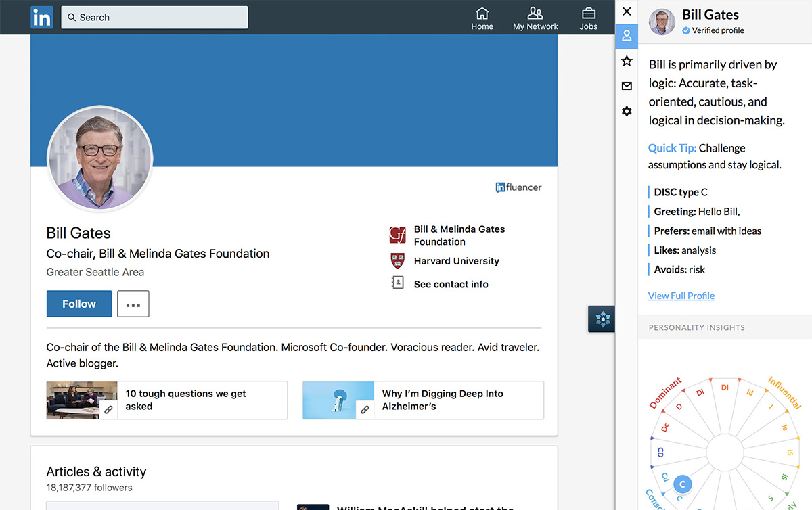Image resolution: width=812 pixels, height=510 pixels.
Task: Click the 'Prefers: email with ideas' line
Action: click(x=708, y=231)
